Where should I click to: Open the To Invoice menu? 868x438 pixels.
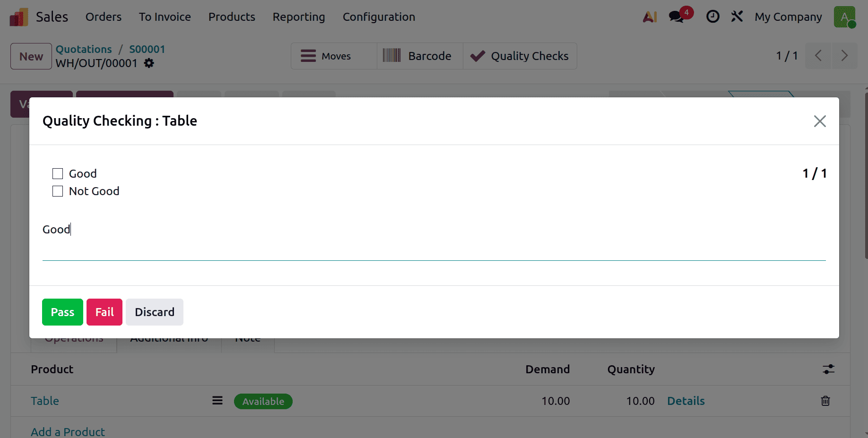(165, 17)
